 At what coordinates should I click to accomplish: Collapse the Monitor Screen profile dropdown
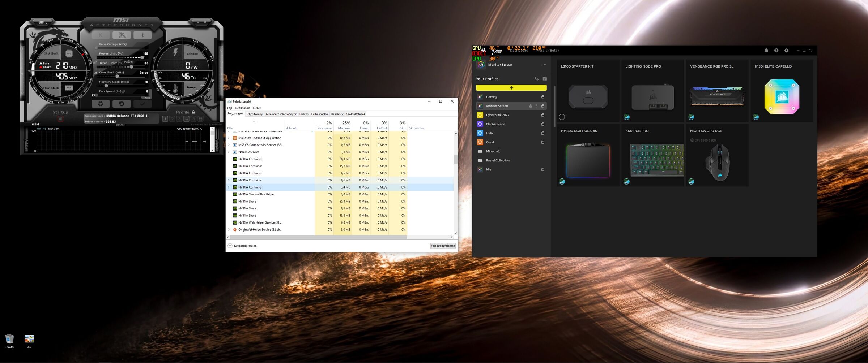pyautogui.click(x=545, y=65)
